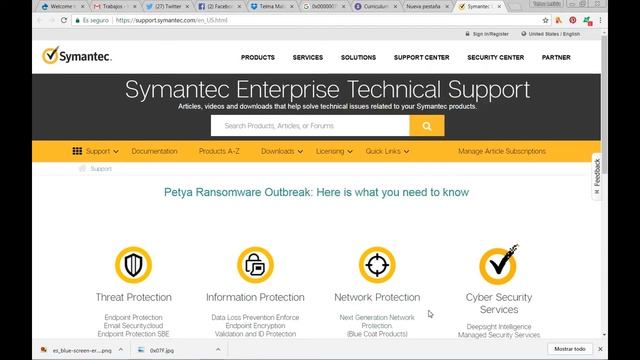
Task: Expand the Licensing dropdown menu
Action: [334, 151]
